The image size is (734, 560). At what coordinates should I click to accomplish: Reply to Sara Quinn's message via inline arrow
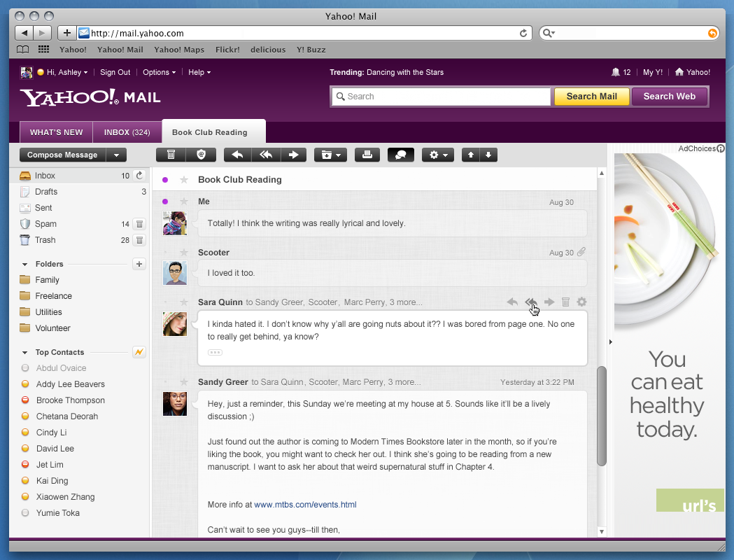tap(512, 302)
